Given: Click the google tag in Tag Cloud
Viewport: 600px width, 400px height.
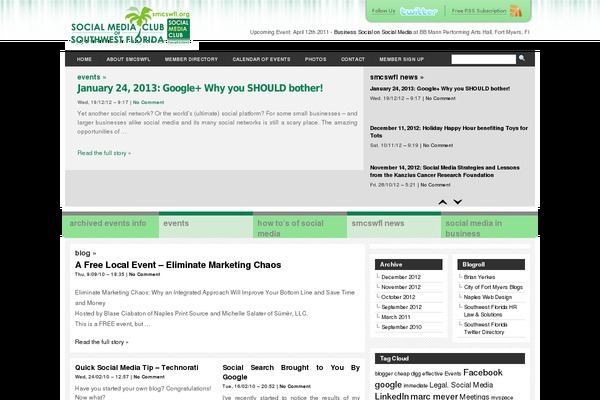Looking at the screenshot, I should tap(388, 385).
